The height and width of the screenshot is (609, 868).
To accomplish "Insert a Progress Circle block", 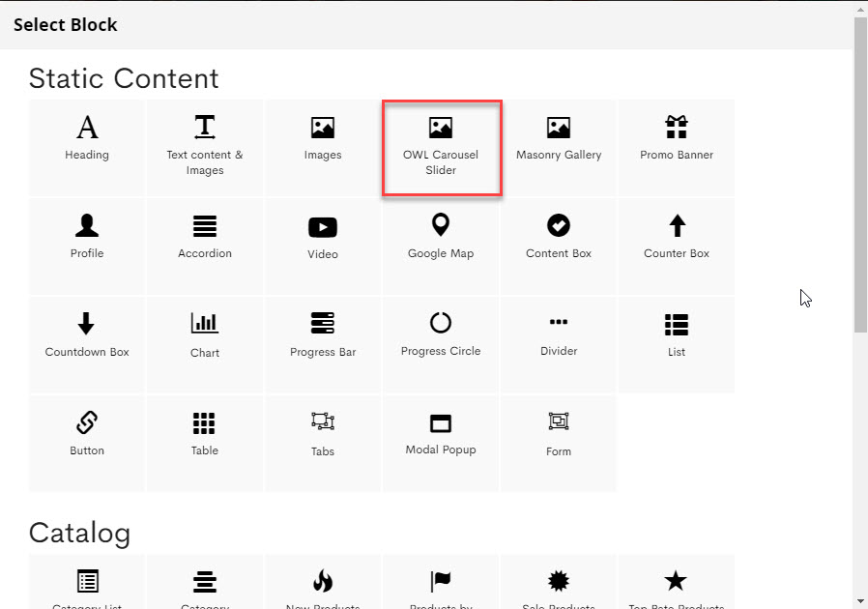I will [441, 345].
